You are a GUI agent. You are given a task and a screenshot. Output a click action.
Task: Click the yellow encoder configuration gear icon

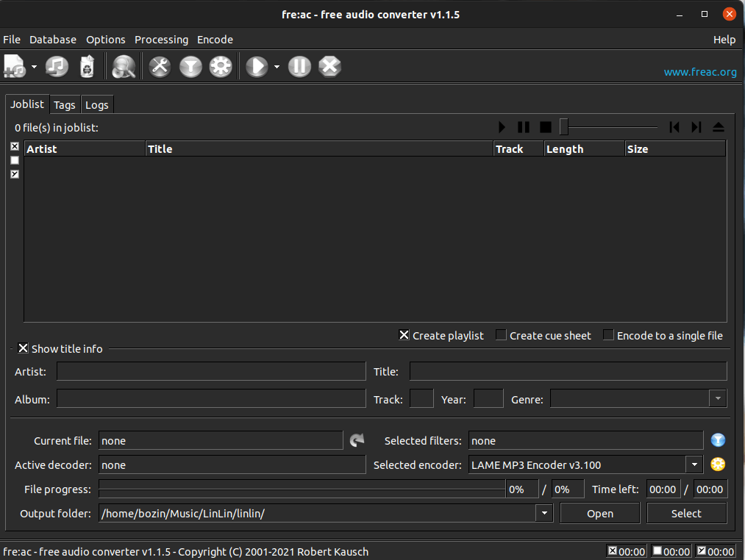718,464
